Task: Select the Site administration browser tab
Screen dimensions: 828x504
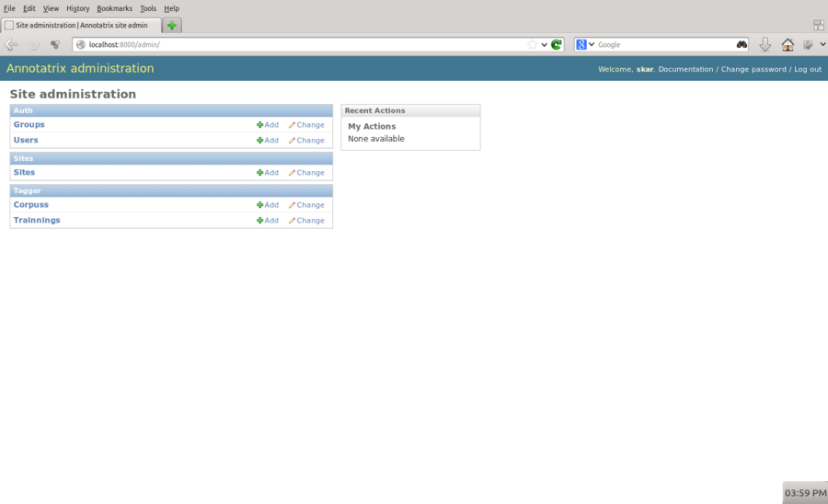Action: [81, 26]
